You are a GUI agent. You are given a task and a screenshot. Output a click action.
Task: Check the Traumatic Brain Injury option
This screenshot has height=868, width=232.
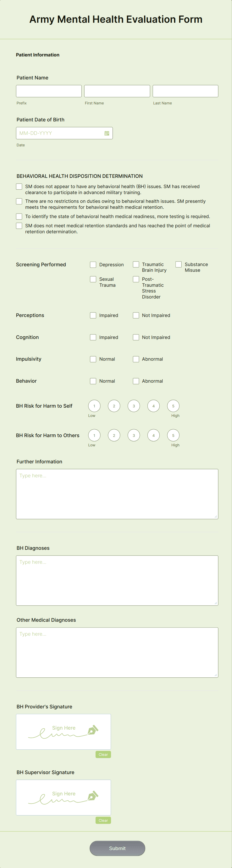click(x=136, y=265)
